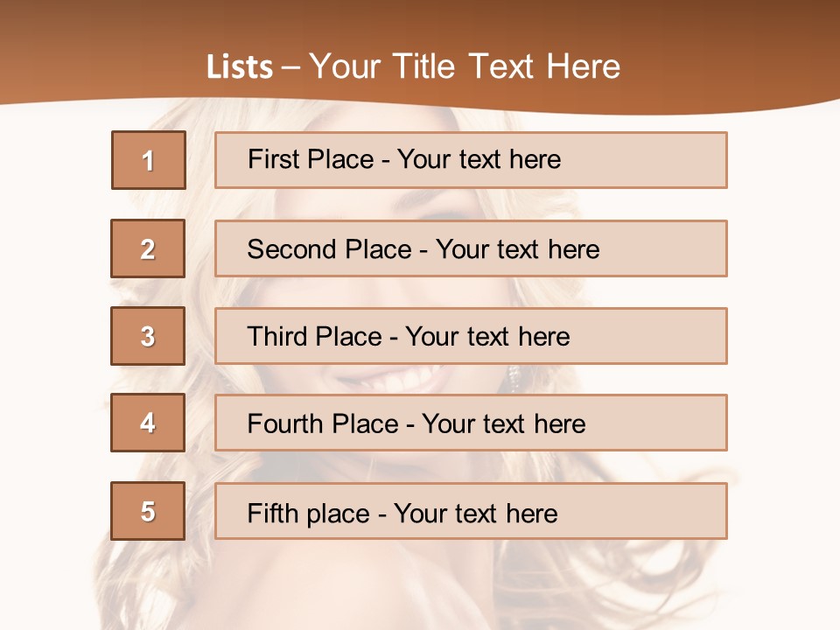
Task: Select the box labeled 3
Action: pyautogui.click(x=149, y=336)
